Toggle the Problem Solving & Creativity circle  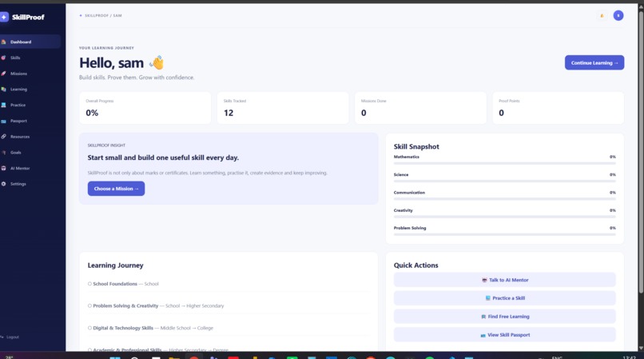click(x=89, y=305)
